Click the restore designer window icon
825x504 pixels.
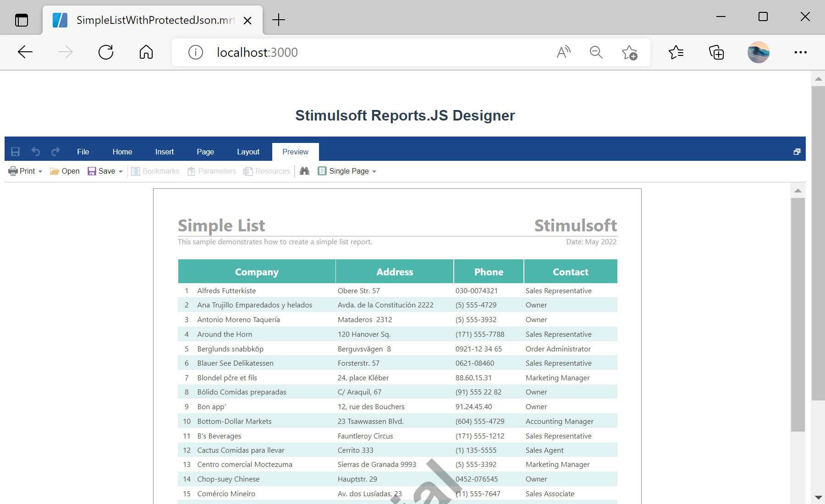(x=797, y=152)
